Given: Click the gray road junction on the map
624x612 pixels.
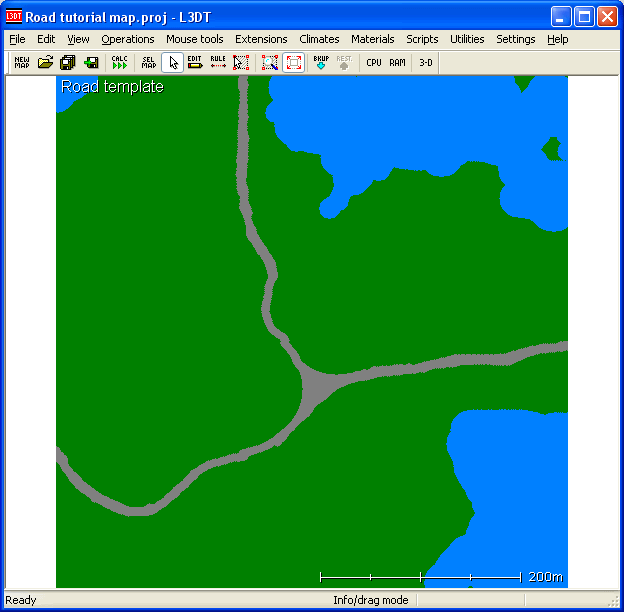Looking at the screenshot, I should [315, 386].
